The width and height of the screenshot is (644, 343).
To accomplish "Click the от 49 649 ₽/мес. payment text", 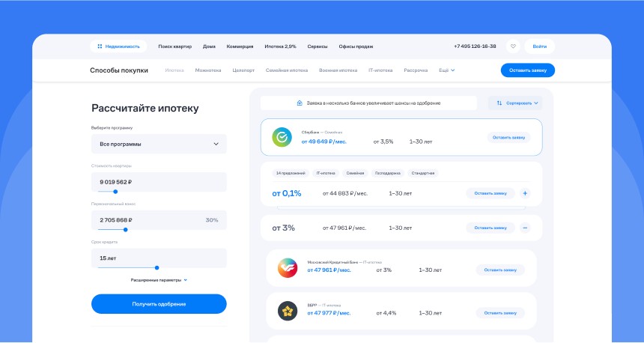I will 324,142.
